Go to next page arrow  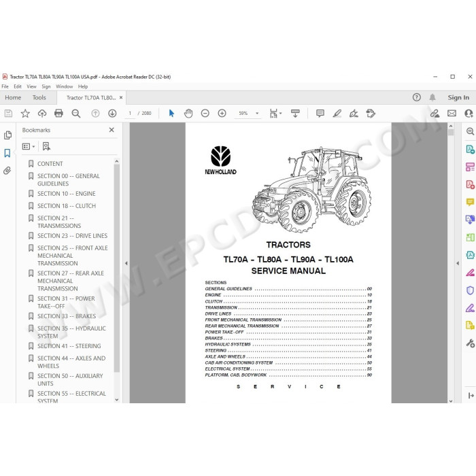pyautogui.click(x=112, y=114)
